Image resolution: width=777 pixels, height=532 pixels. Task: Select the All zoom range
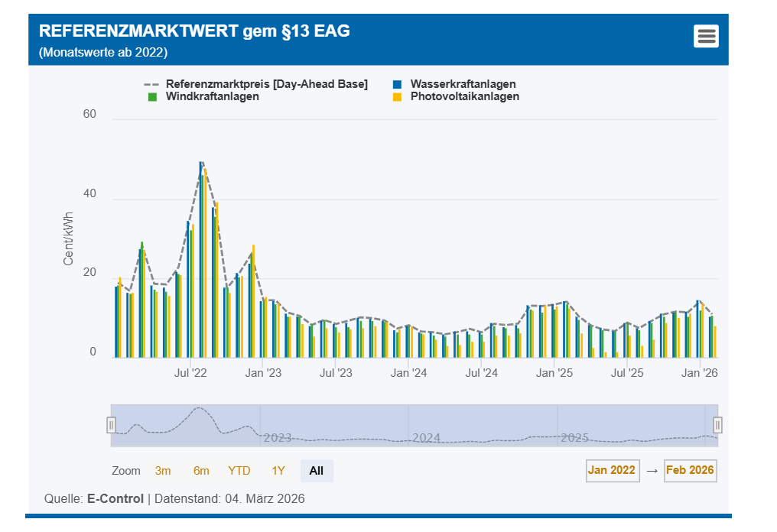317,471
